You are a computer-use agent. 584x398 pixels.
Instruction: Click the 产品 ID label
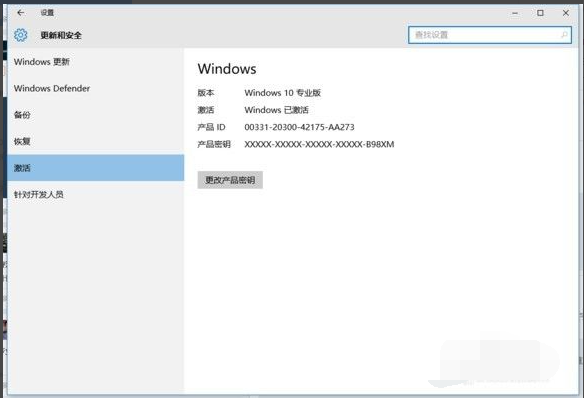211,127
